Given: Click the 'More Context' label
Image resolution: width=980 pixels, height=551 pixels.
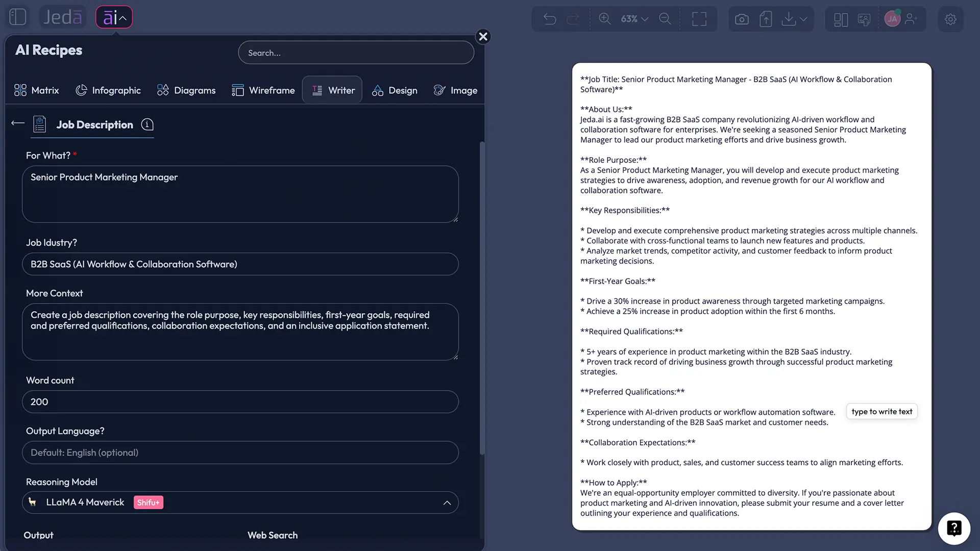Looking at the screenshot, I should coord(54,293).
